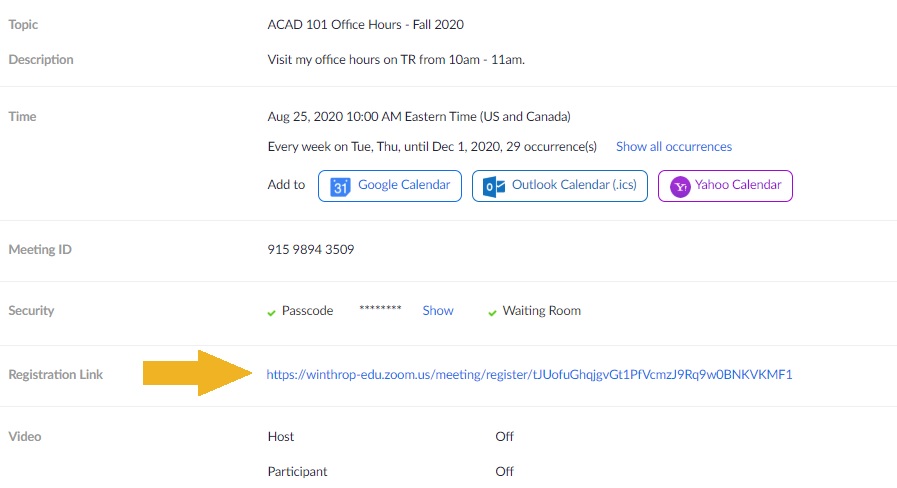Click the masked passcode asterisks
The image size is (897, 488).
pos(380,309)
